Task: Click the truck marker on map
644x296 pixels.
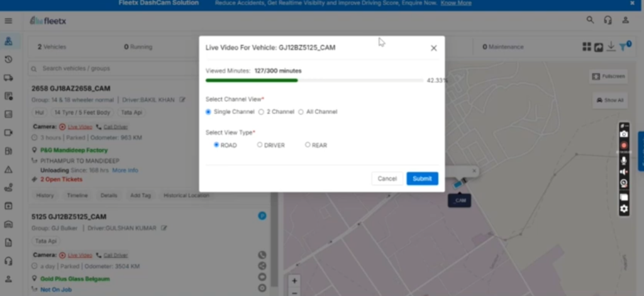Action: [460, 183]
